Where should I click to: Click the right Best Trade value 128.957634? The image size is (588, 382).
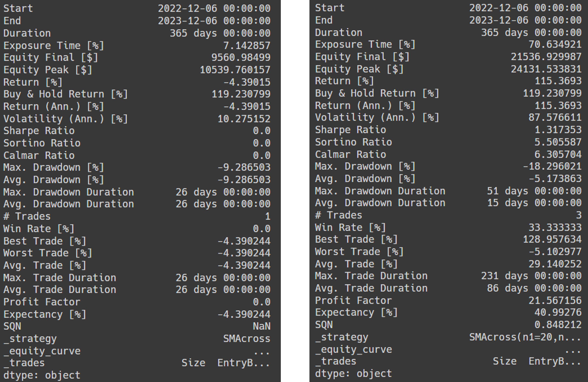[552, 239]
